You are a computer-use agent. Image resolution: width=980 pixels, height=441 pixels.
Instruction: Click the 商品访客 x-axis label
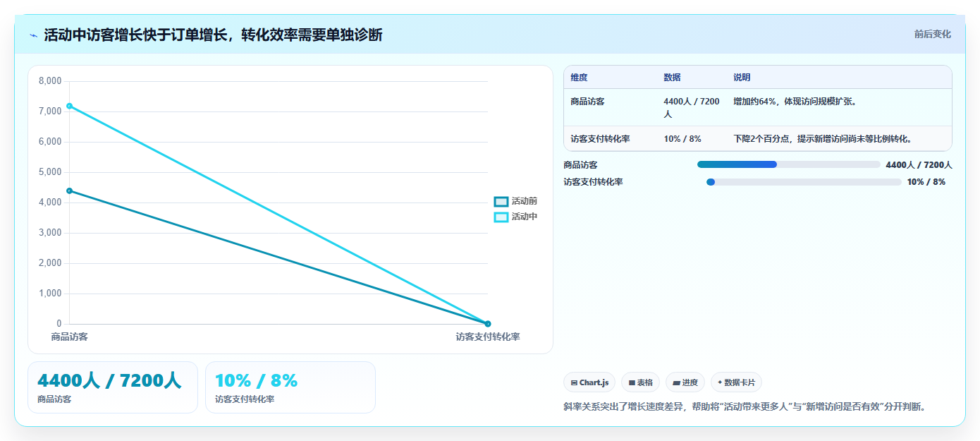click(69, 337)
